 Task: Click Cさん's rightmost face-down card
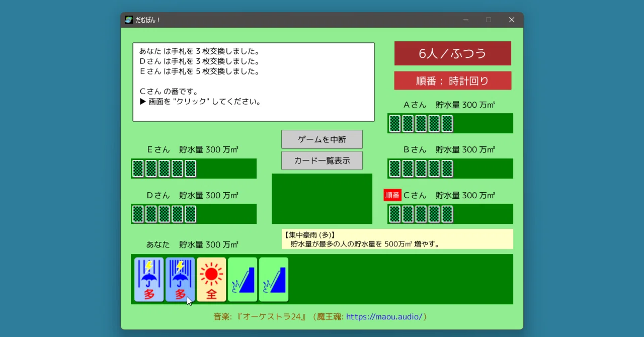point(447,214)
